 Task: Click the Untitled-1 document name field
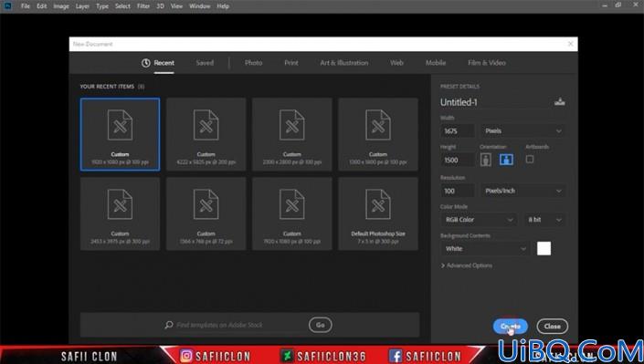(x=495, y=102)
